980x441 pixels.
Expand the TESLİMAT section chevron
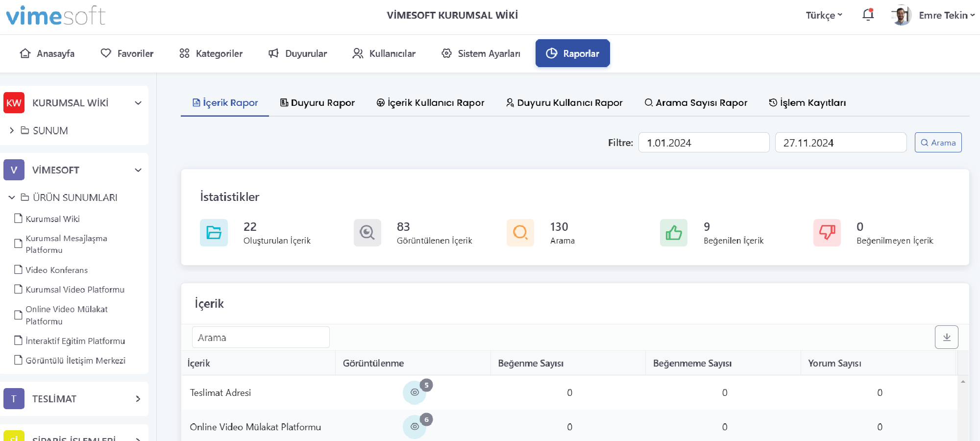[138, 399]
